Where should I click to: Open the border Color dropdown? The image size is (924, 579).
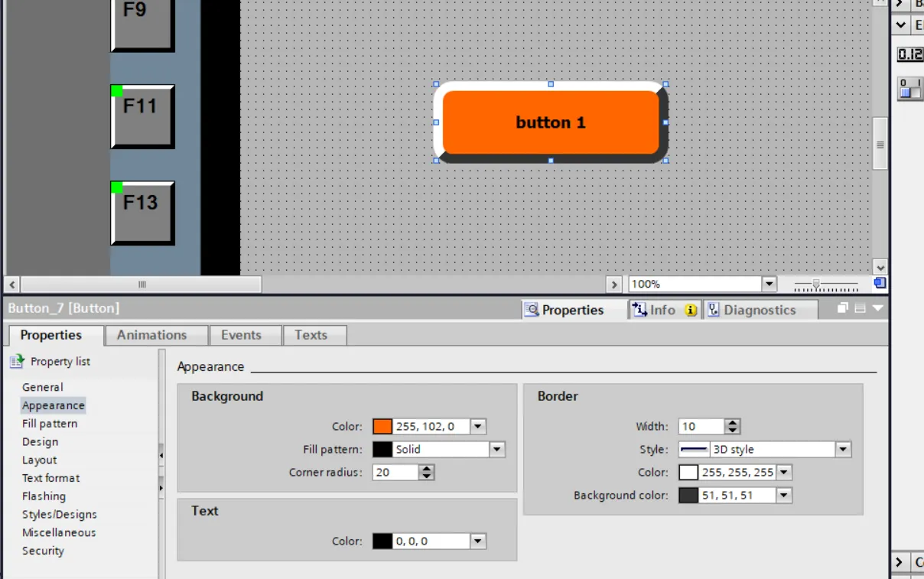(x=784, y=473)
